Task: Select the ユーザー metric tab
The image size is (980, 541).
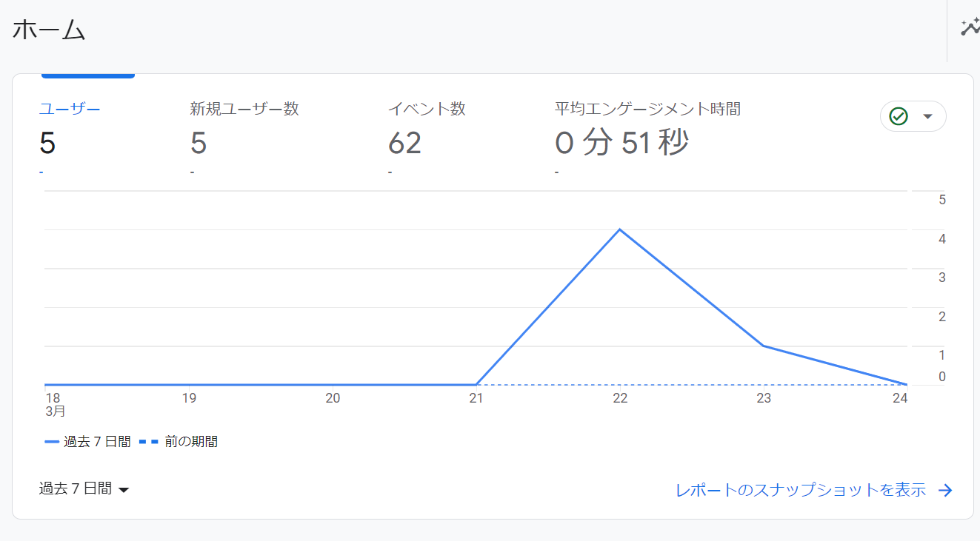Action: click(x=70, y=110)
